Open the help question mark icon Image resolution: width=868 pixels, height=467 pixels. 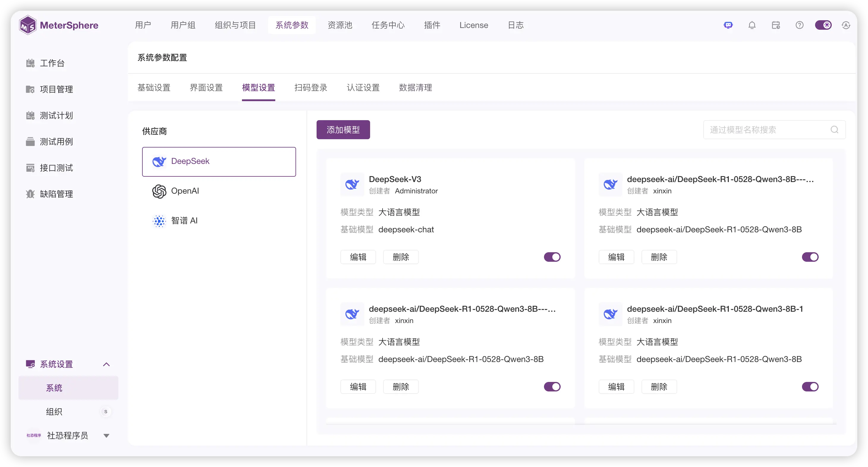pyautogui.click(x=799, y=25)
